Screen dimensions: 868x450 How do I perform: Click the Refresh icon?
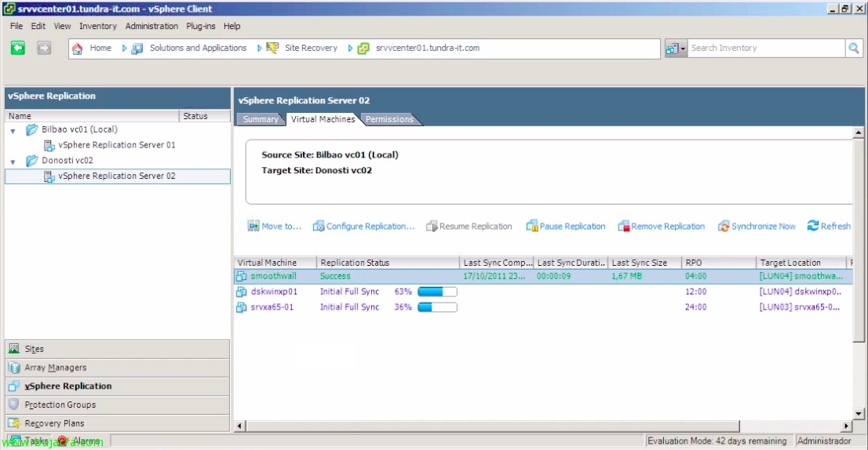click(812, 226)
